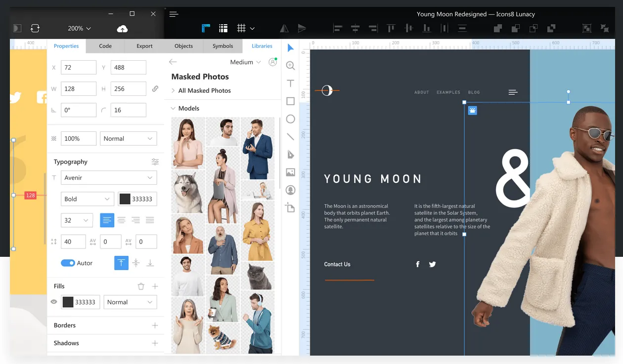Open the fill blend mode Normal dropdown
Image resolution: width=623 pixels, height=364 pixels.
click(x=130, y=302)
